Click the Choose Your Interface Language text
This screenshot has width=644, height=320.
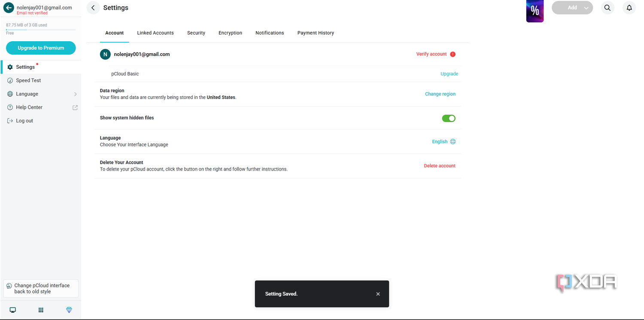(x=134, y=145)
